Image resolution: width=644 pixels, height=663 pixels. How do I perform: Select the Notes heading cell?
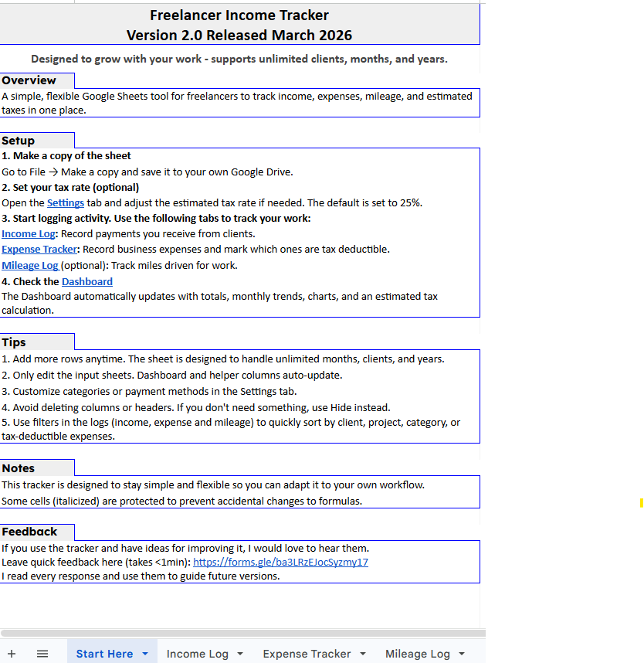[37, 468]
